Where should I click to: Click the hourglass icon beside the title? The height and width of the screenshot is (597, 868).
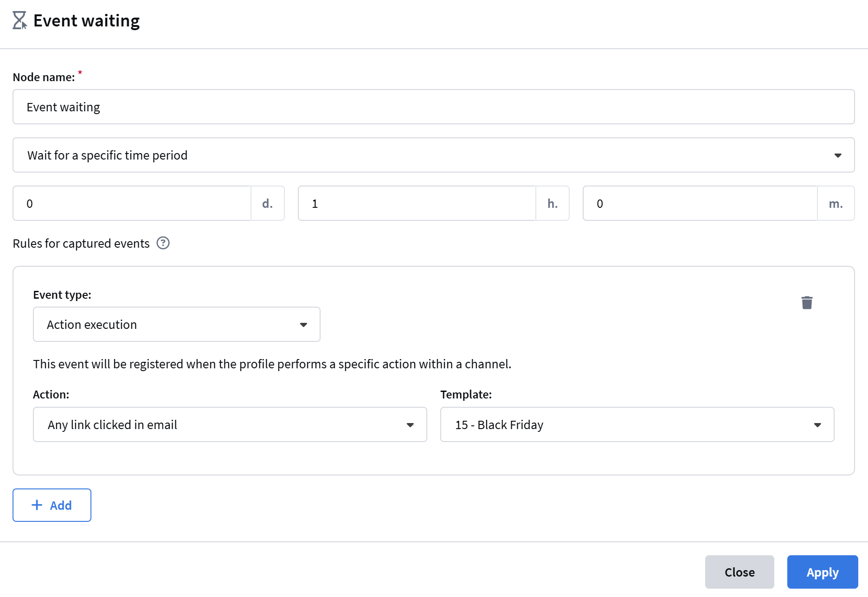click(x=19, y=20)
